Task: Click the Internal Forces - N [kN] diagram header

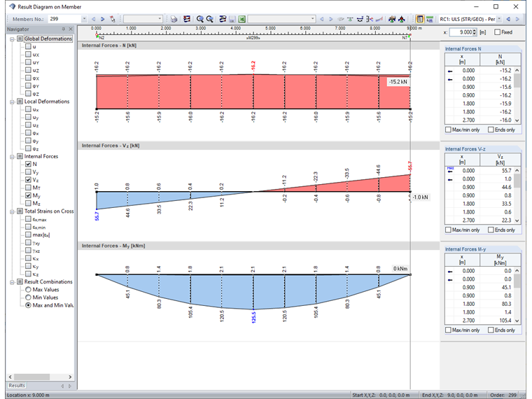Action: pos(258,45)
